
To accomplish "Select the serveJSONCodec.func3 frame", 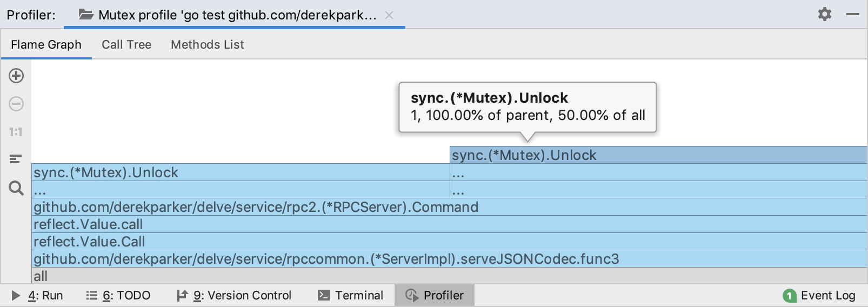I will coord(449,259).
